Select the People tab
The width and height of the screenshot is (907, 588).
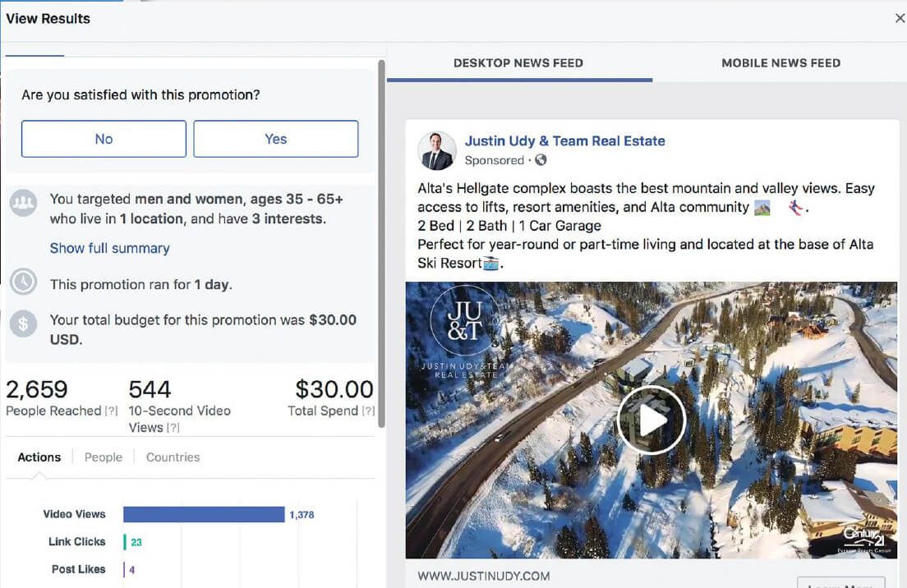pyautogui.click(x=103, y=457)
